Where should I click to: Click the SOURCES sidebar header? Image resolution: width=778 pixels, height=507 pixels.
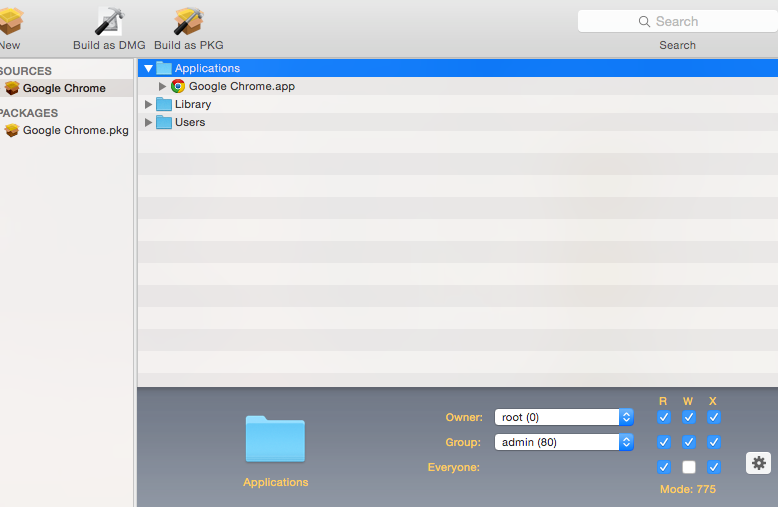tap(25, 71)
